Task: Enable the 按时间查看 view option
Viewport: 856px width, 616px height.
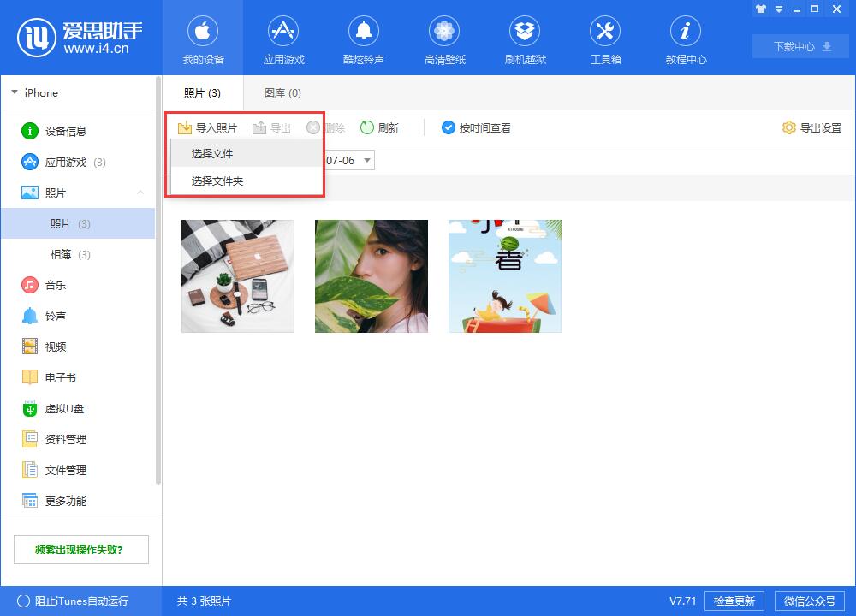Action: 476,127
